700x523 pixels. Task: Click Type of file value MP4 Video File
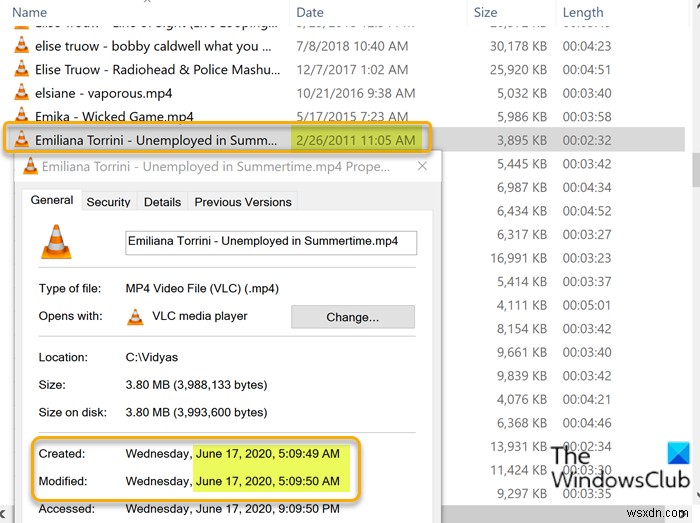point(202,289)
